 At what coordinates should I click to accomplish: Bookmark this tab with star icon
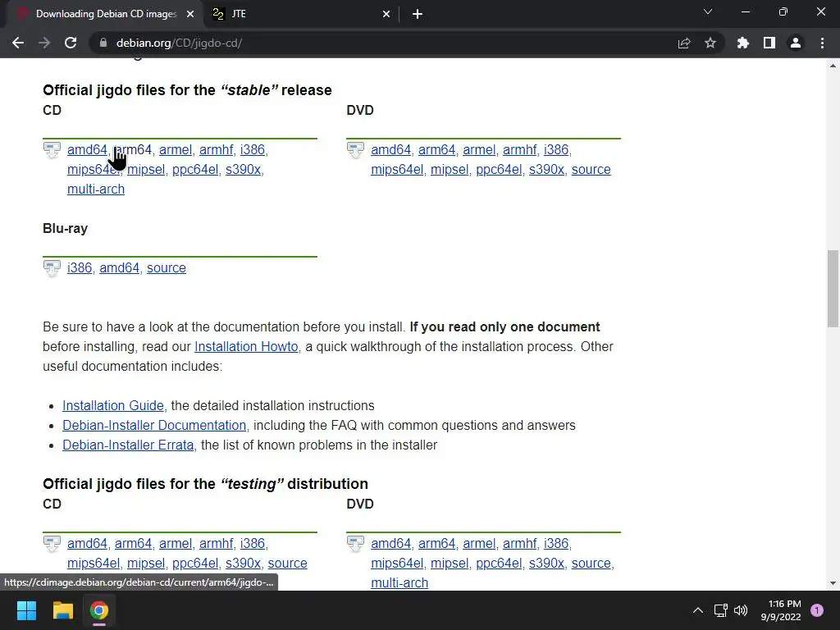pyautogui.click(x=710, y=43)
